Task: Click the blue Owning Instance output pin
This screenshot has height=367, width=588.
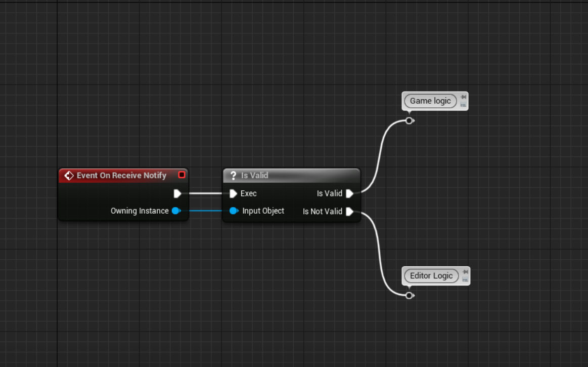Action: 175,211
